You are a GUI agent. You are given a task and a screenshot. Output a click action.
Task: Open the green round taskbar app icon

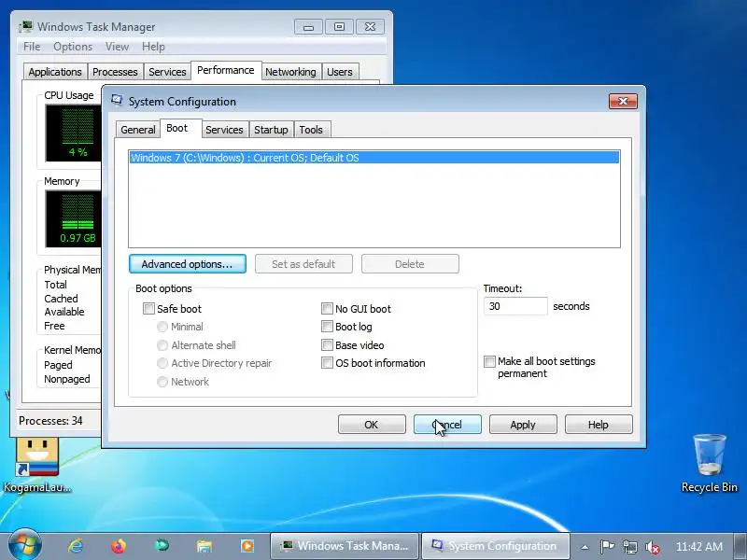pos(162,546)
